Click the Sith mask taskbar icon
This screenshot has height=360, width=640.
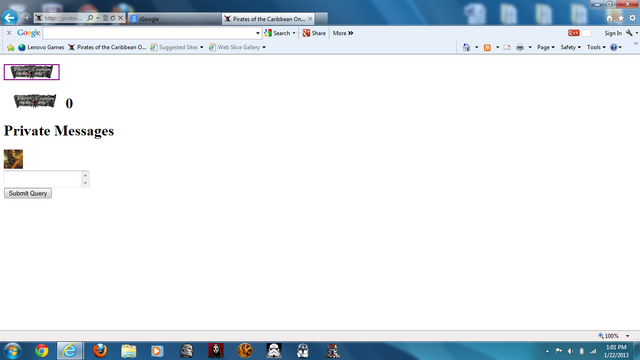(x=216, y=351)
